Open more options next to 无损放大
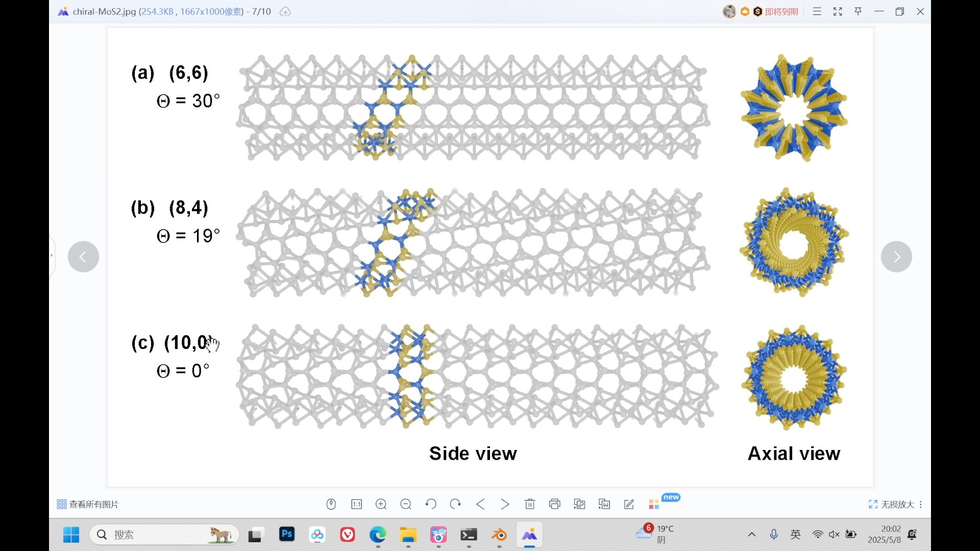The image size is (980, 551). click(921, 504)
